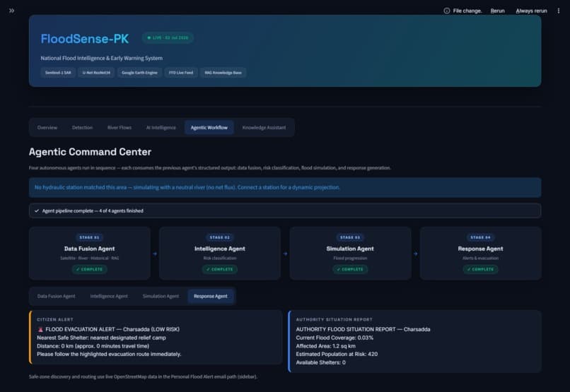The width and height of the screenshot is (570, 392).
Task: Click the Rerun button
Action: [x=497, y=11]
